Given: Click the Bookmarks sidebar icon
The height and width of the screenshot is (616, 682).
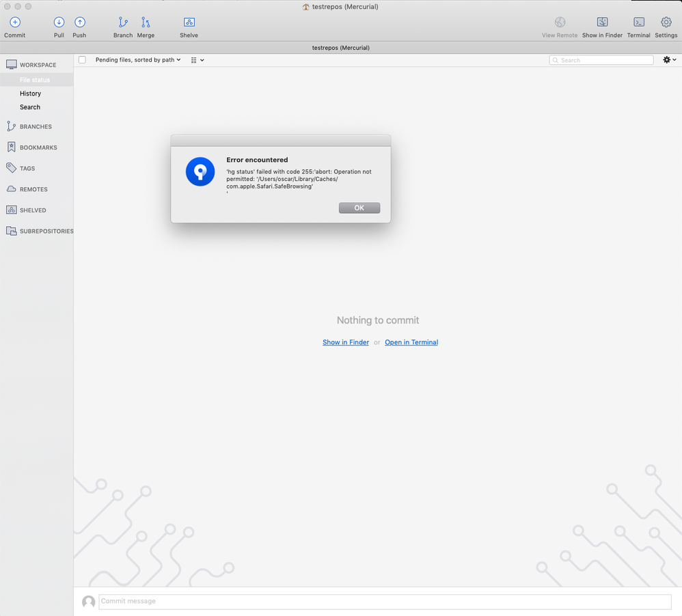Looking at the screenshot, I should 12,147.
